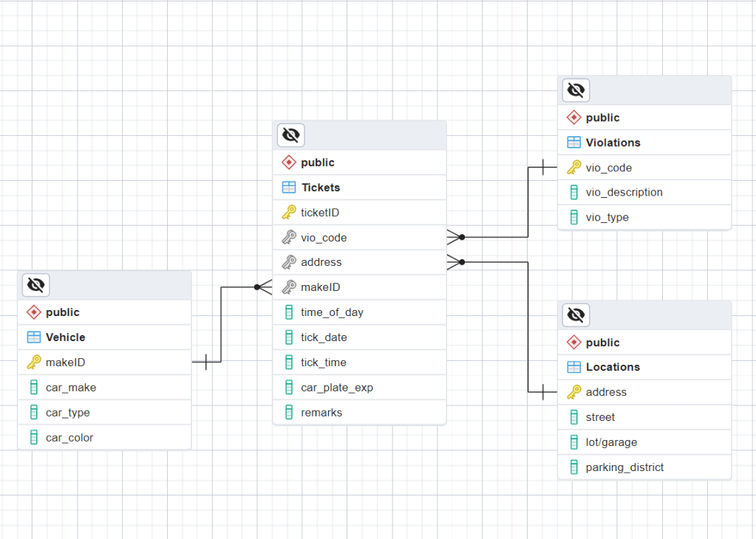Toggle the eye icon on Locations table
The image size is (756, 539).
point(576,315)
